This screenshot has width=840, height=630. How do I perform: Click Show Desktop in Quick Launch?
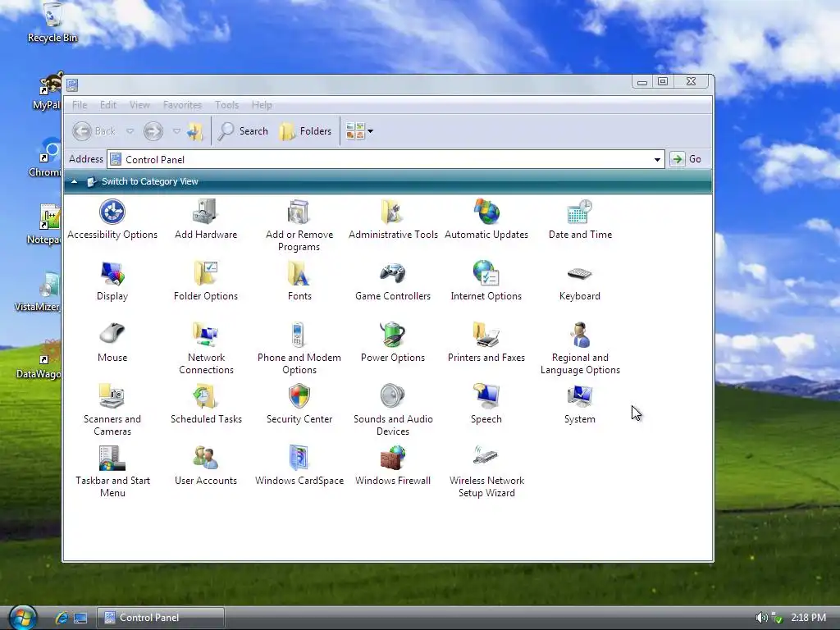point(80,618)
